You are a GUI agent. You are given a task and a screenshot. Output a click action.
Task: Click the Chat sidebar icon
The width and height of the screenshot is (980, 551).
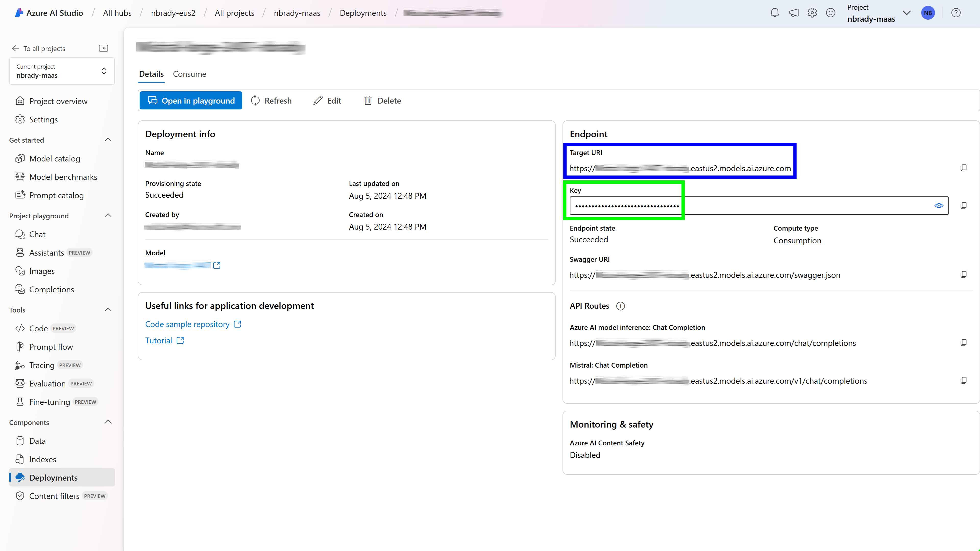20,234
